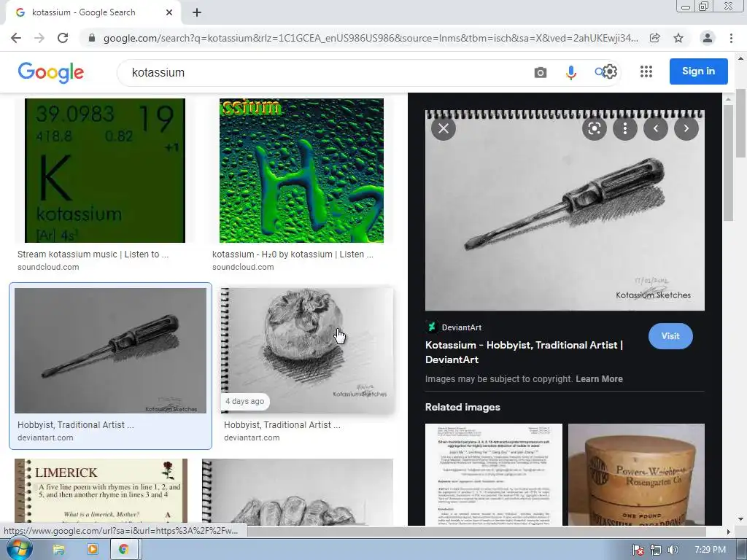
Task: Click the Google logo
Action: click(50, 72)
